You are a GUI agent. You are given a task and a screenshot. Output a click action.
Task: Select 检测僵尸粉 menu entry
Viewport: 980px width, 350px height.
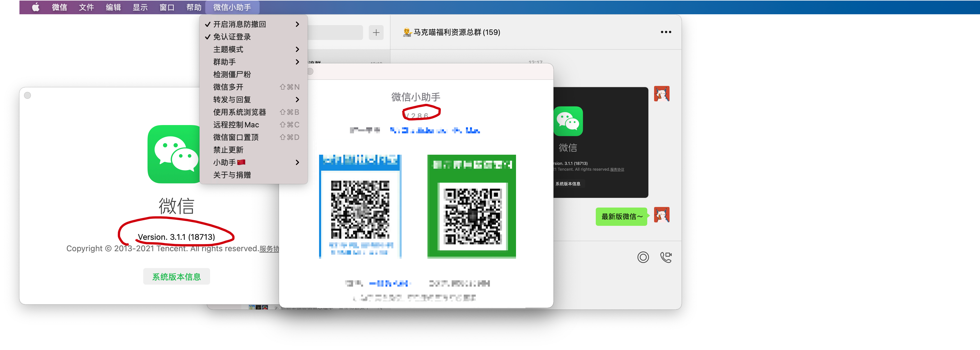click(x=232, y=75)
